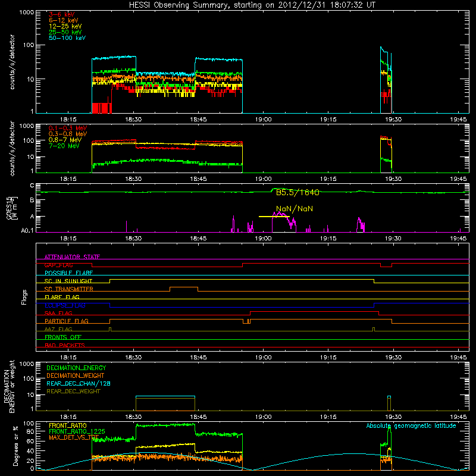Select the SC_IN_SUNLIGHT flag label
The width and height of the screenshot is (476, 476).
(x=68, y=281)
